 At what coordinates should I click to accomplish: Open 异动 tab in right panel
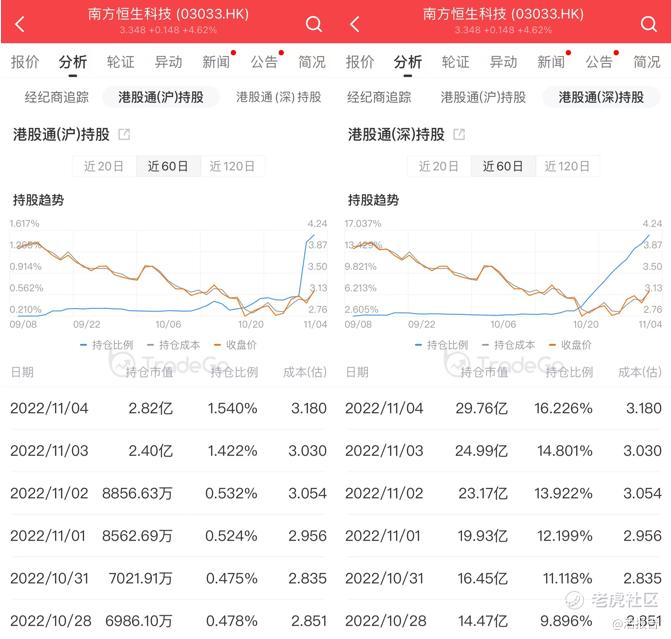pyautogui.click(x=504, y=62)
